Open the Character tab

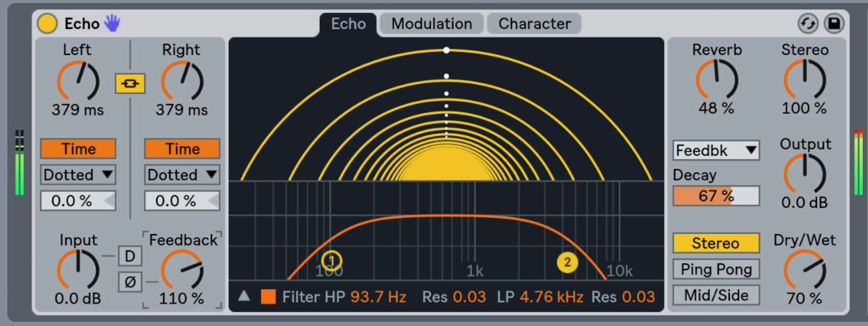tap(535, 24)
